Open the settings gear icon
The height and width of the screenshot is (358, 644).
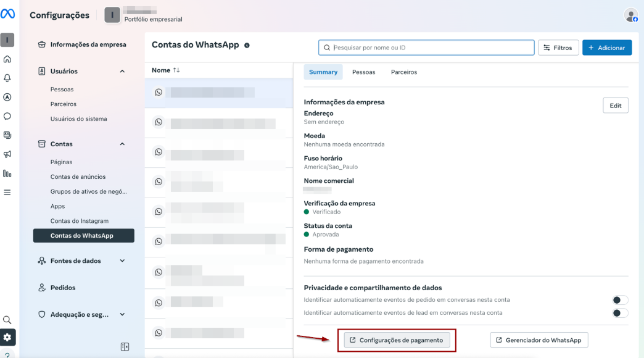click(7, 337)
